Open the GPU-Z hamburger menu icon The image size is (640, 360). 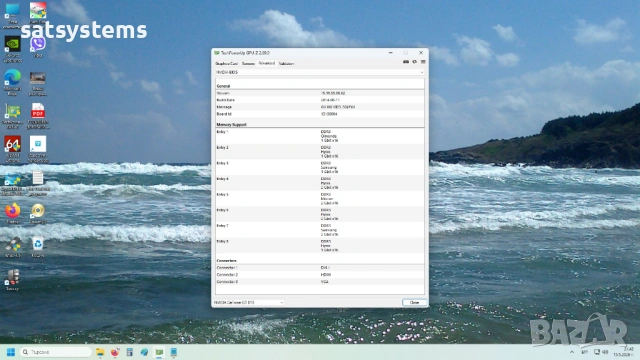pos(423,62)
